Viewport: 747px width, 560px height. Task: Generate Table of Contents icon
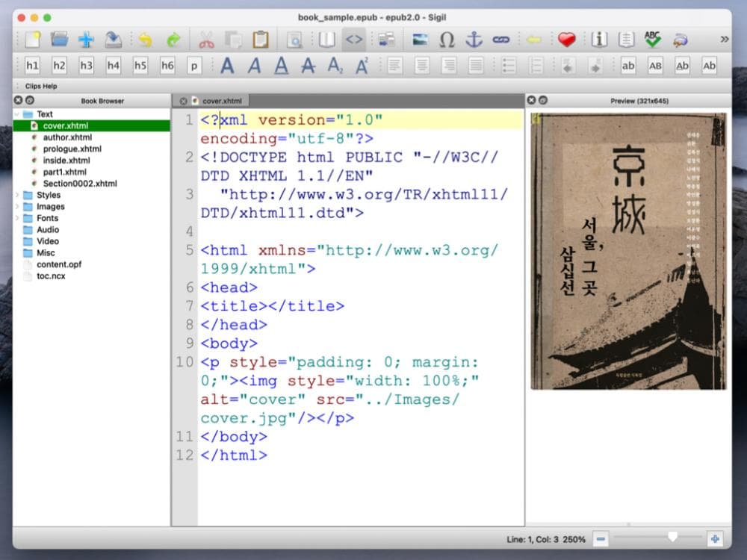626,40
